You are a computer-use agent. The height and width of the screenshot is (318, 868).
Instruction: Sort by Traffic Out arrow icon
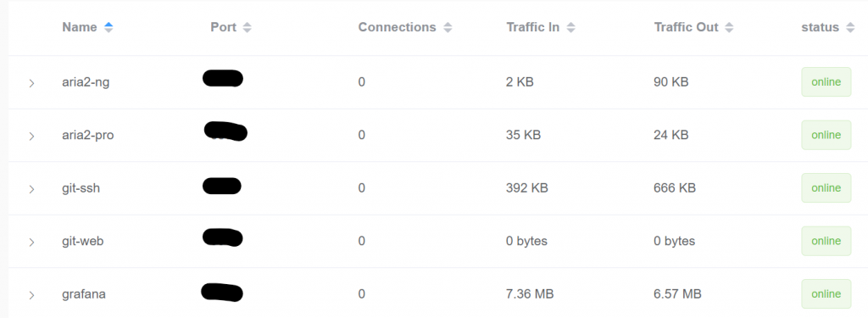tap(730, 27)
